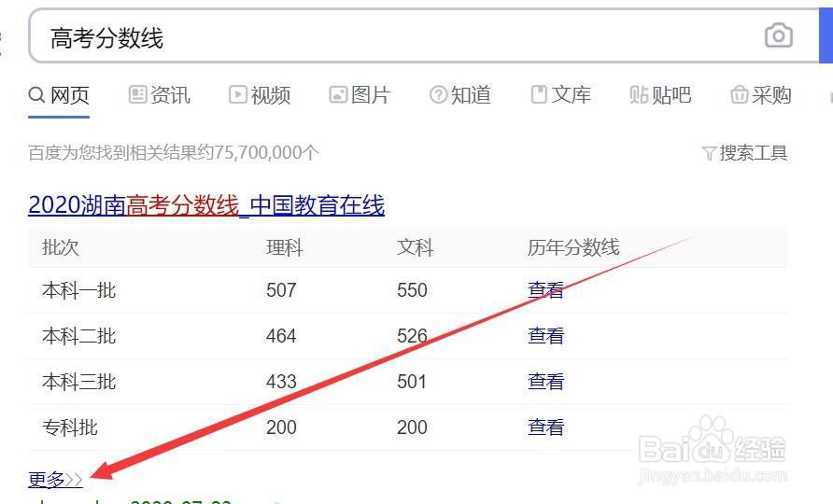Open 搜索工具 filter options
The height and width of the screenshot is (504, 833).
pos(744,153)
